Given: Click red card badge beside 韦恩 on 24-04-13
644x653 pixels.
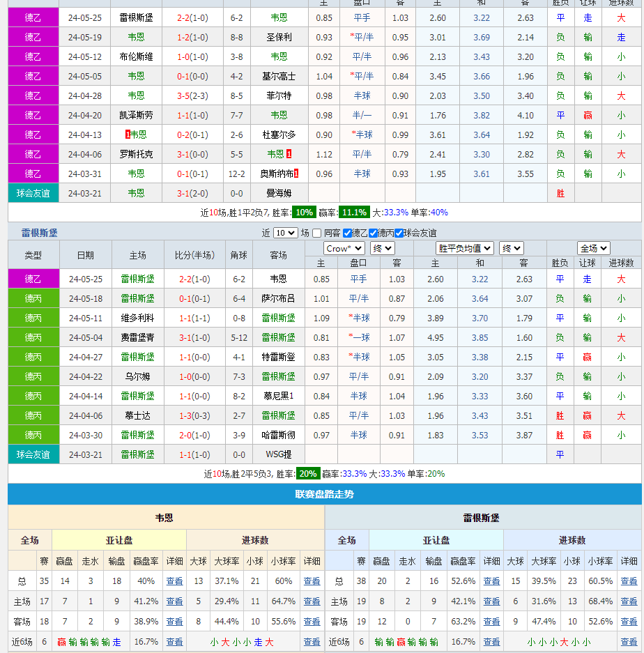Looking at the screenshot, I should click(128, 135).
